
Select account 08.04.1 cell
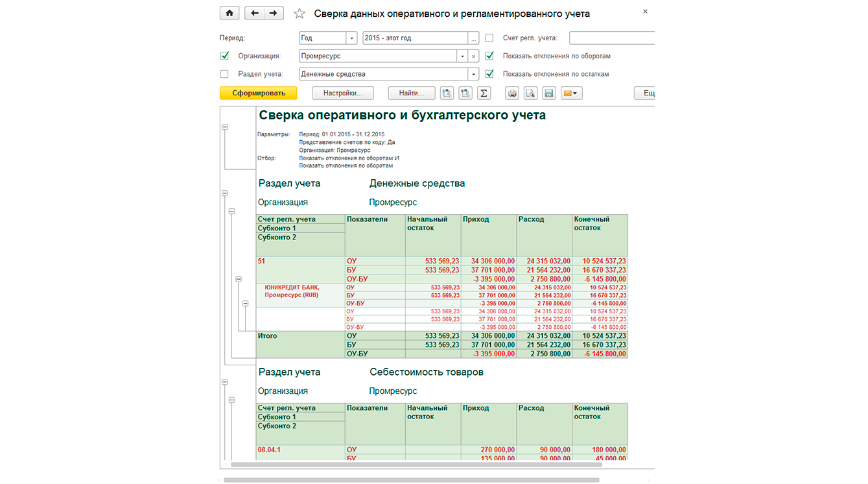pos(301,453)
